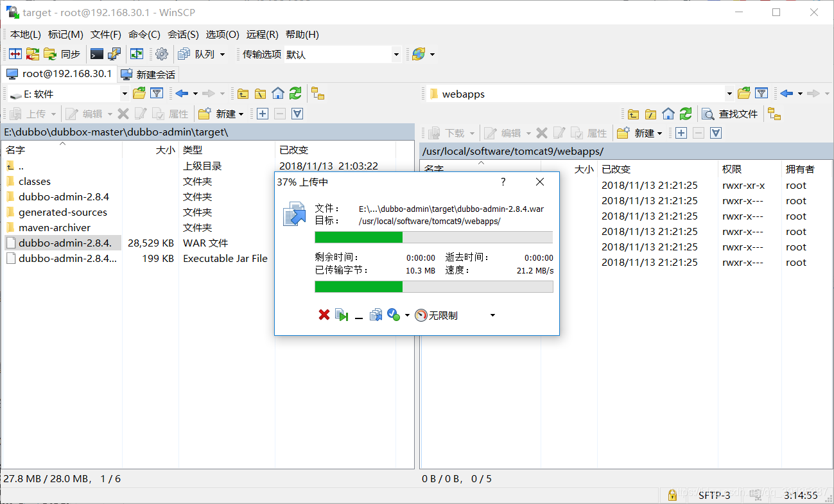Open the 选项(O) menu

(x=223, y=35)
